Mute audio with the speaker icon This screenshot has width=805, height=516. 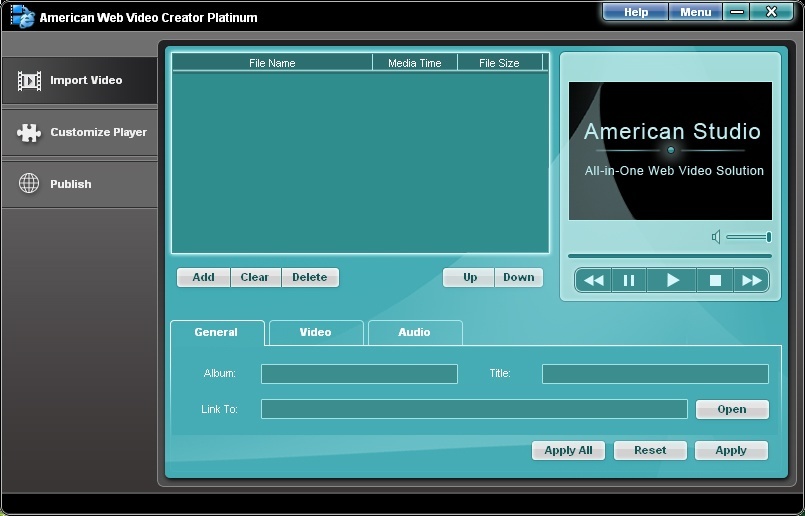click(716, 237)
